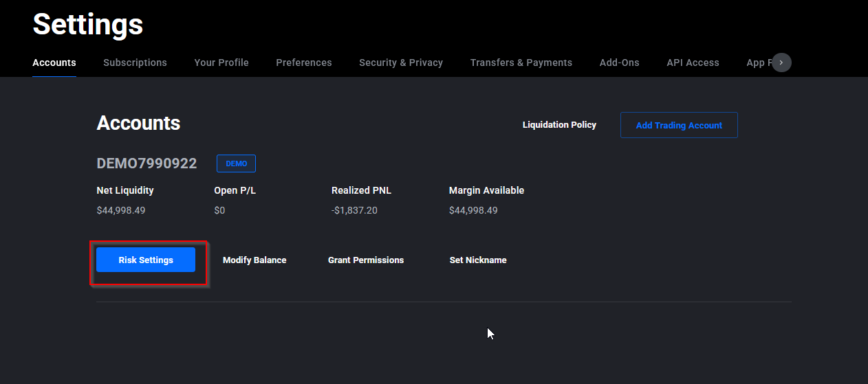
Task: Open the Your Profile tab
Action: point(221,63)
